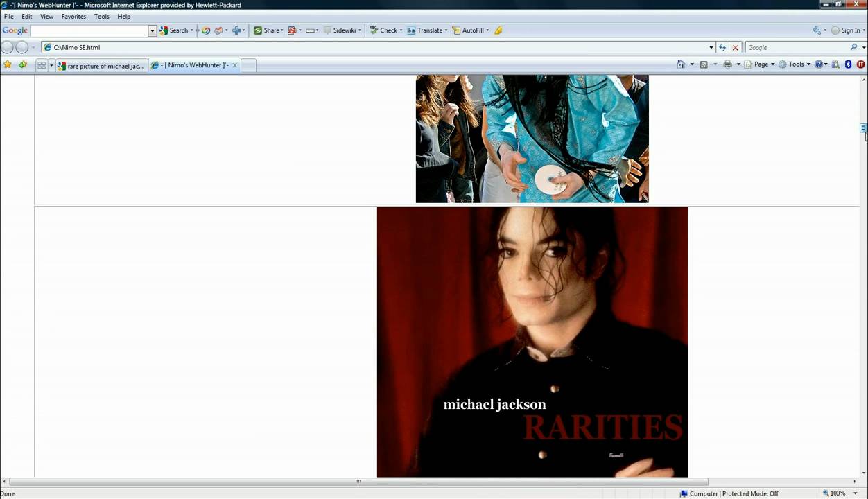Click the Translate toolbar button
Image resolution: width=868 pixels, height=499 pixels.
[x=426, y=30]
